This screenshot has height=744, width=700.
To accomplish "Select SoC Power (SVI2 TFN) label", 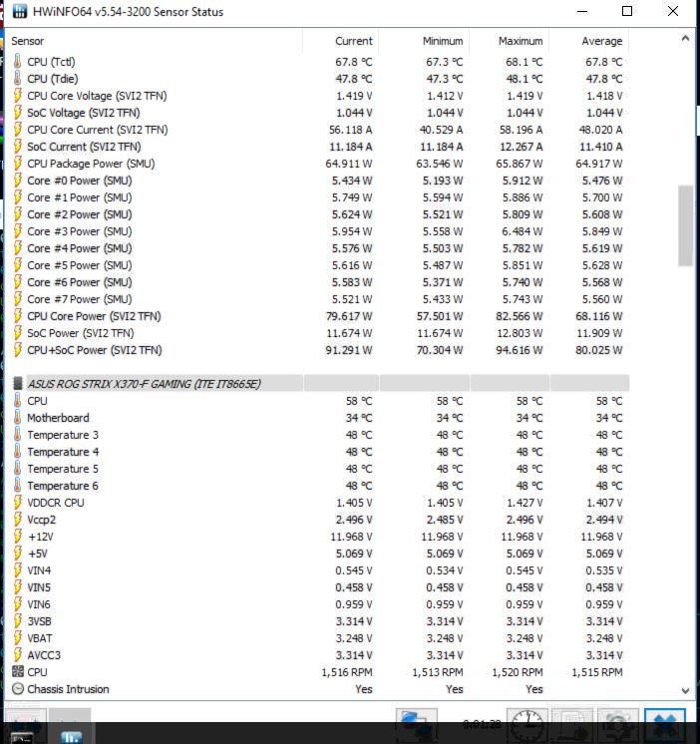I will coord(81,333).
